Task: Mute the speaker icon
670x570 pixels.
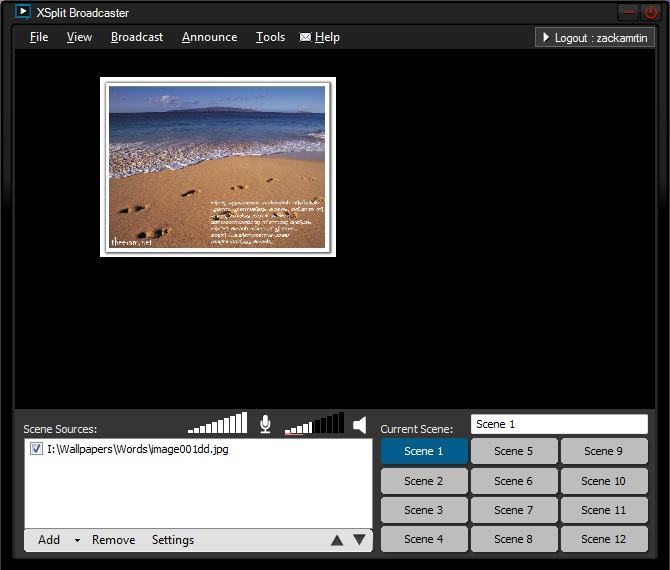Action: (360, 425)
